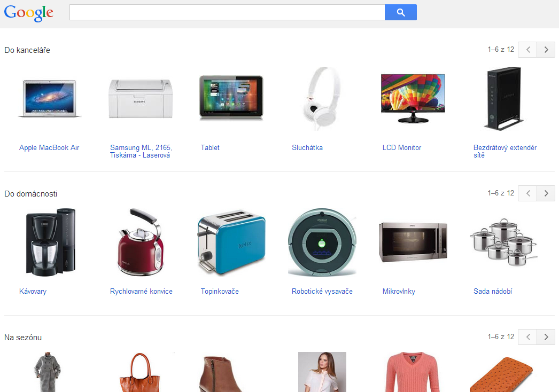Viewport: 559px width, 392px height.
Task: Go to next page of Do domácnosti
Action: click(x=546, y=193)
